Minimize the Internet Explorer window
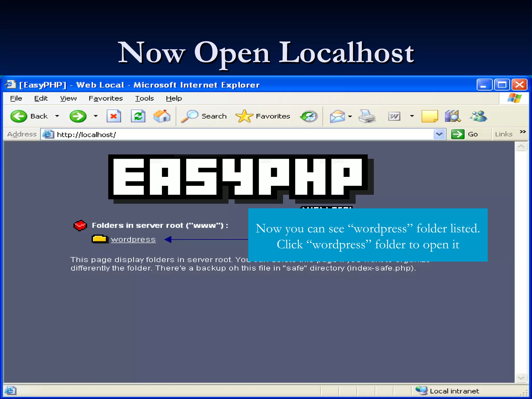 484,85
